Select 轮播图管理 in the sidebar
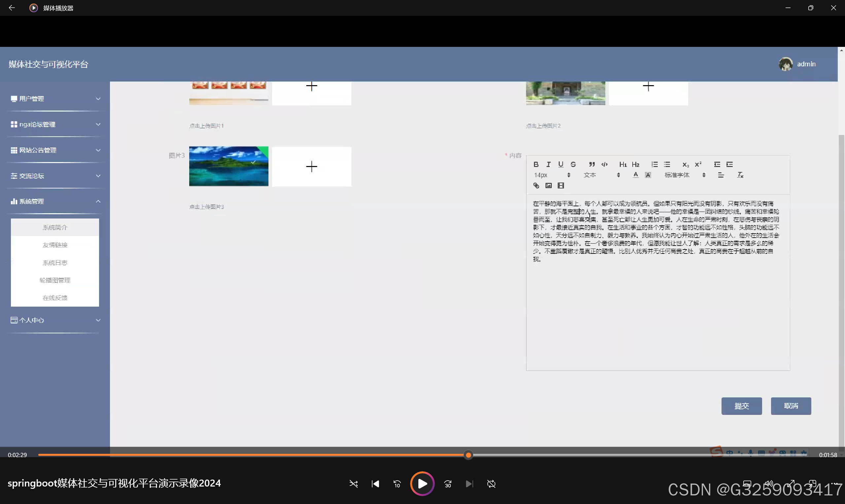 55,280
